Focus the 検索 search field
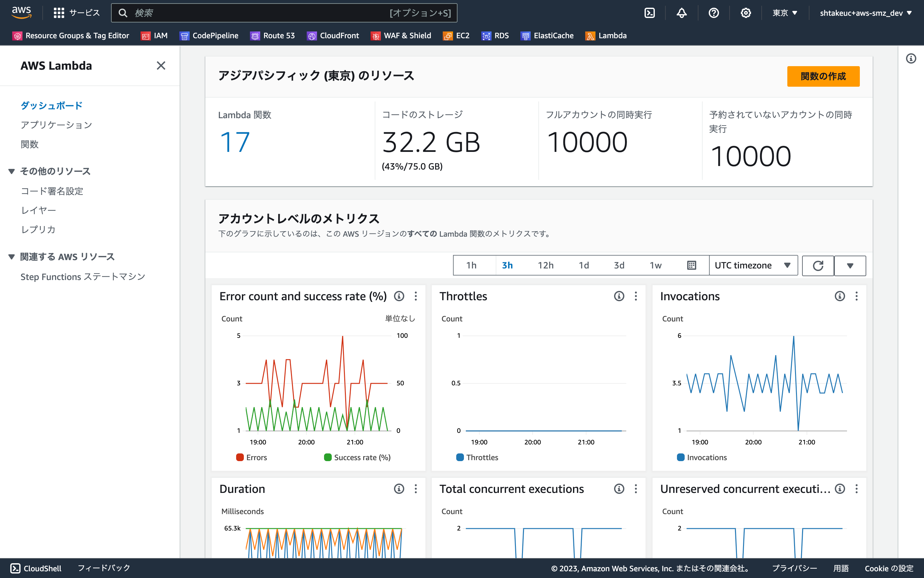The image size is (924, 578). coord(284,13)
